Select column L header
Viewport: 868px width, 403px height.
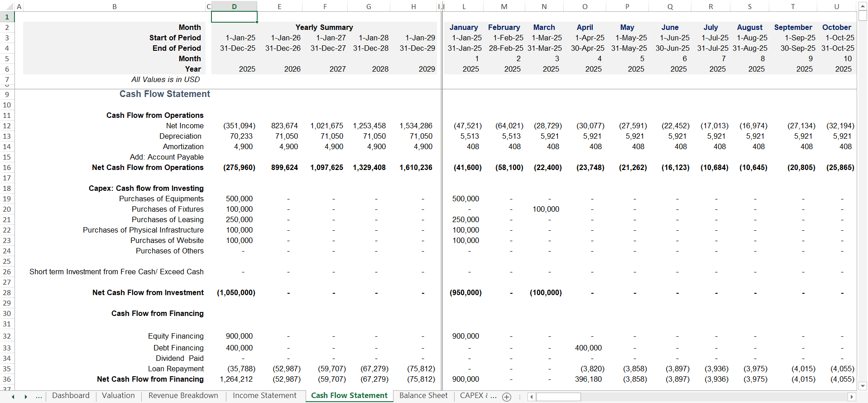(464, 6)
